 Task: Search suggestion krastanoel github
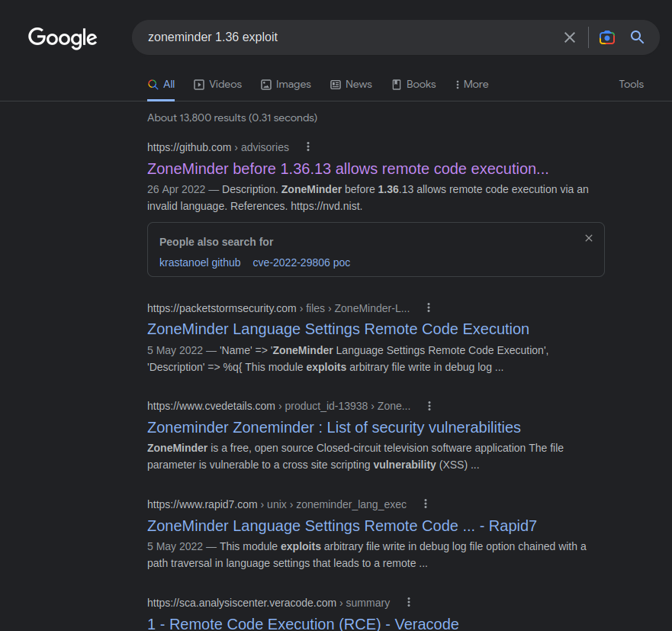click(x=200, y=262)
